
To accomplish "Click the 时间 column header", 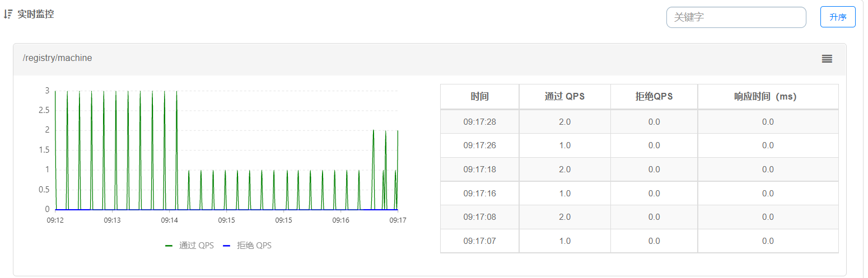I will click(480, 97).
